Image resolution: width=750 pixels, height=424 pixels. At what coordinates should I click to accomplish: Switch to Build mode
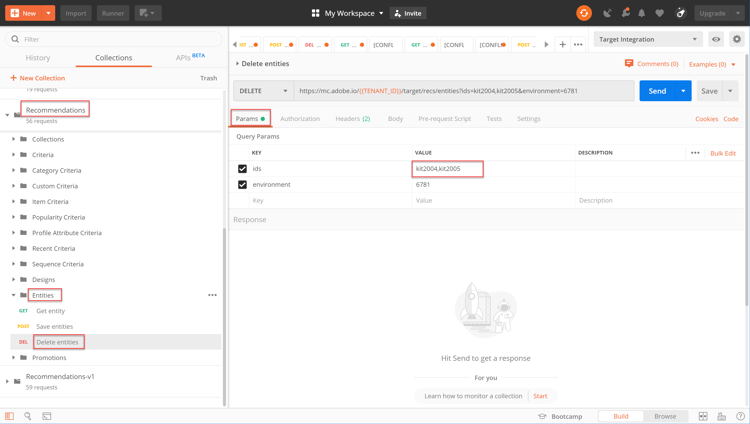click(x=621, y=416)
